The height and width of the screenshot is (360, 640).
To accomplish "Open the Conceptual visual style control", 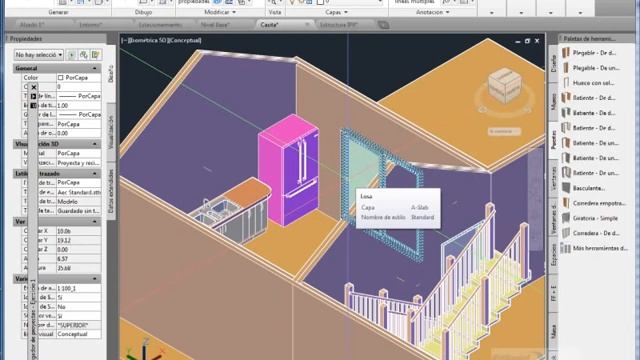I will 184,40.
